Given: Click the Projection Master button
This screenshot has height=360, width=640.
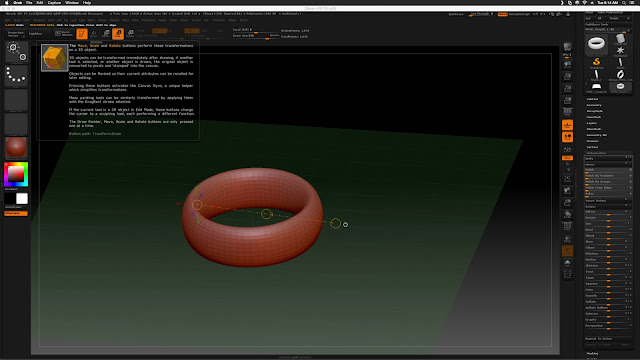Looking at the screenshot, I should tap(16, 34).
